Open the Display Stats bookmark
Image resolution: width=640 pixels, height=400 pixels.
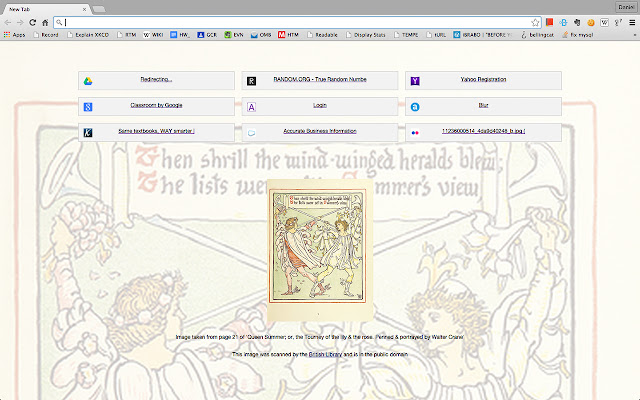(366, 35)
